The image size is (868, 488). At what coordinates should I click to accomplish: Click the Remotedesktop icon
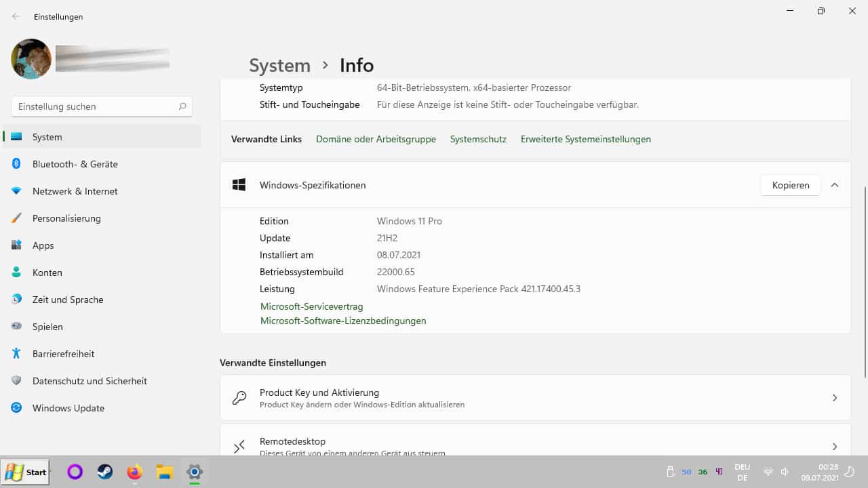click(x=239, y=447)
